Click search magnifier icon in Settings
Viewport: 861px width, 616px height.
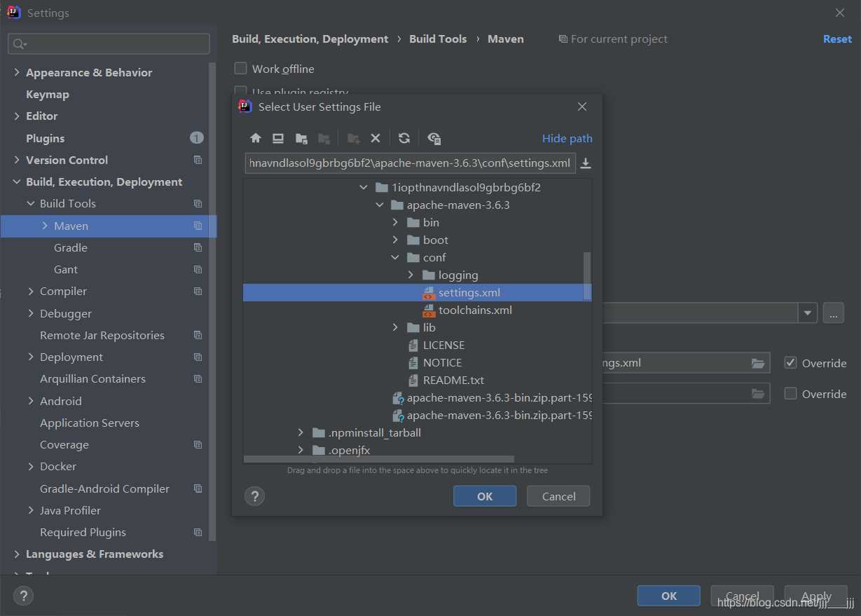[x=19, y=44]
